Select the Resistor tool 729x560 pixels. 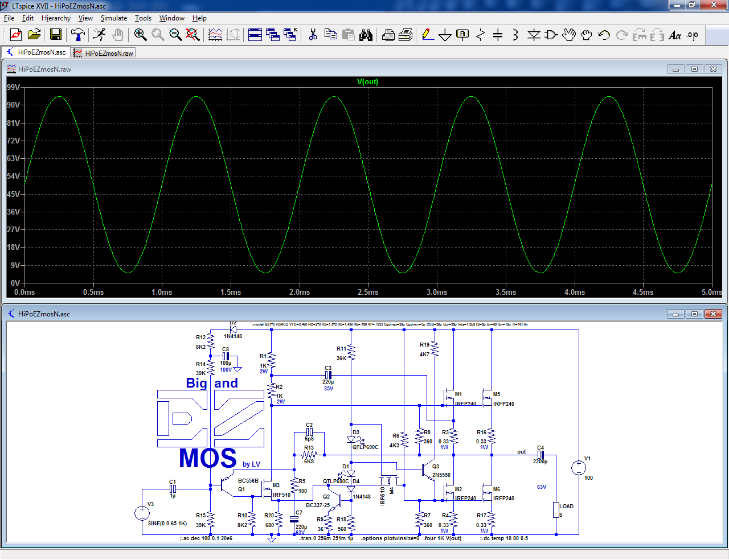481,35
